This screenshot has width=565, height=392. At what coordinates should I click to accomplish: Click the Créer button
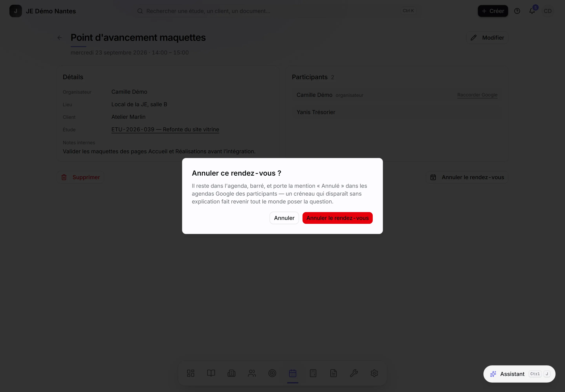tap(493, 11)
